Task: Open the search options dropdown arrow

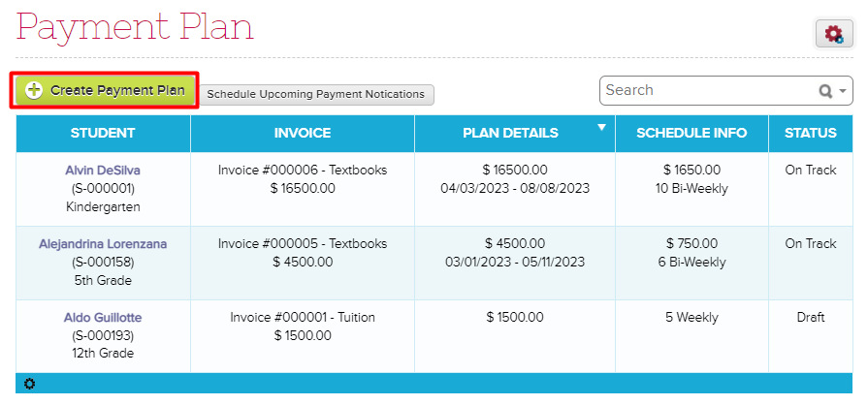Action: click(843, 91)
